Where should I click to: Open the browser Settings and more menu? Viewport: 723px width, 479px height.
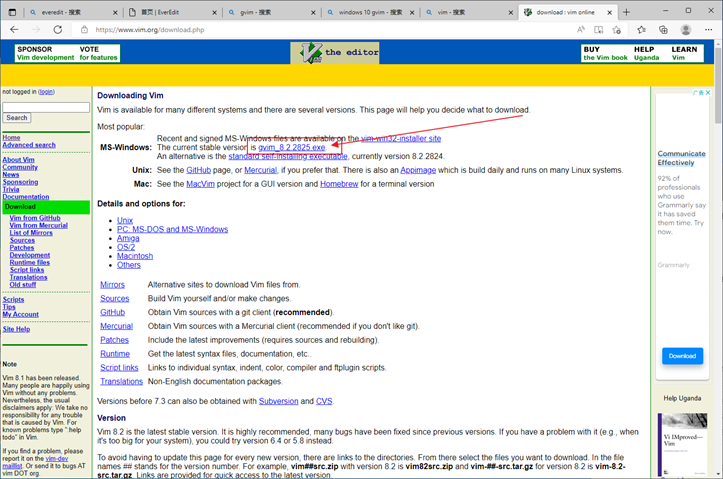(709, 30)
